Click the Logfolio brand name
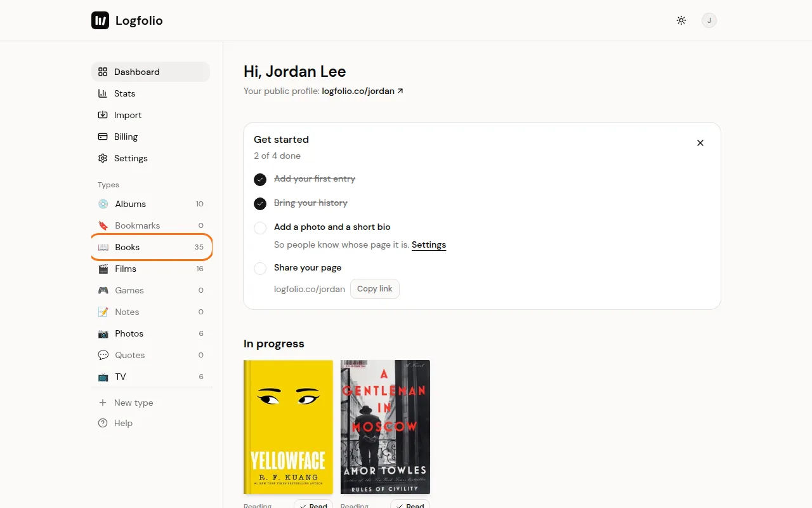The height and width of the screenshot is (508, 812). [x=139, y=20]
